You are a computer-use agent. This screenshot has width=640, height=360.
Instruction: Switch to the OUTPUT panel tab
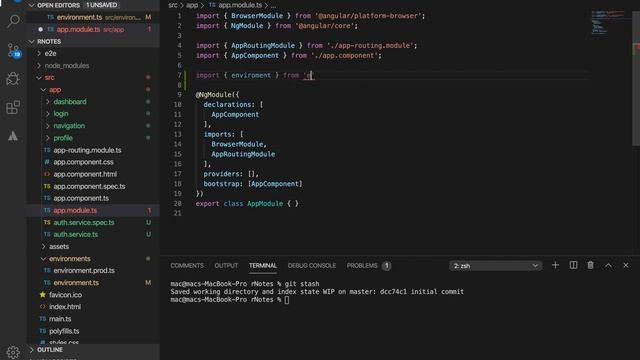click(226, 266)
